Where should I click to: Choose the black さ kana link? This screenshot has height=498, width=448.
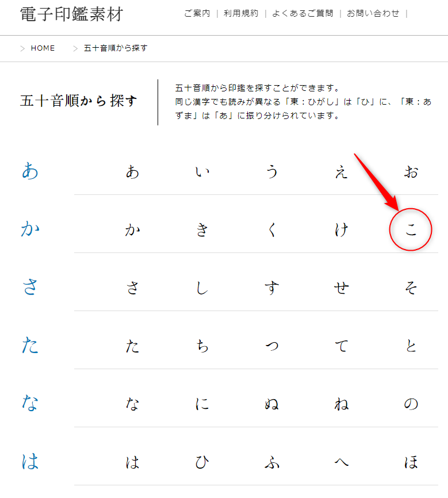coord(132,288)
